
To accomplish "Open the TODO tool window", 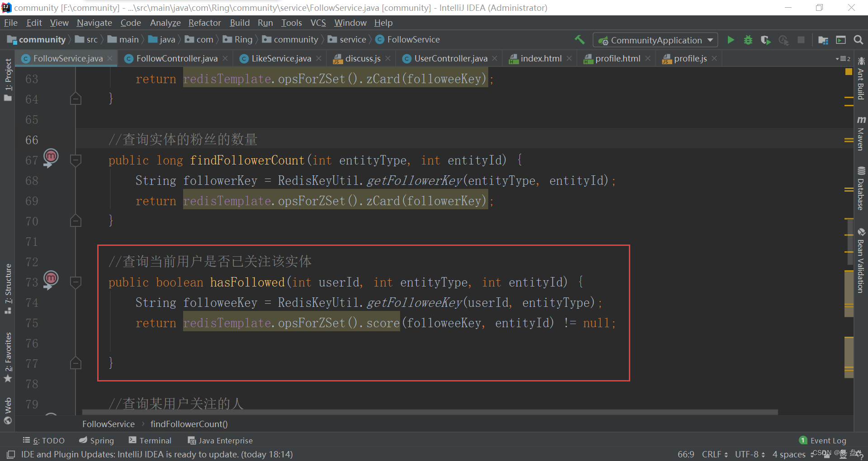I will 44,440.
